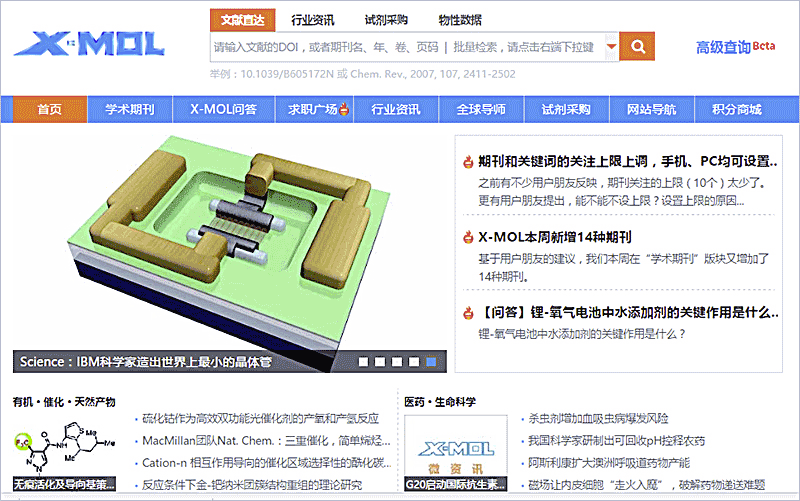Select the last carousel slide dot

[x=431, y=361]
